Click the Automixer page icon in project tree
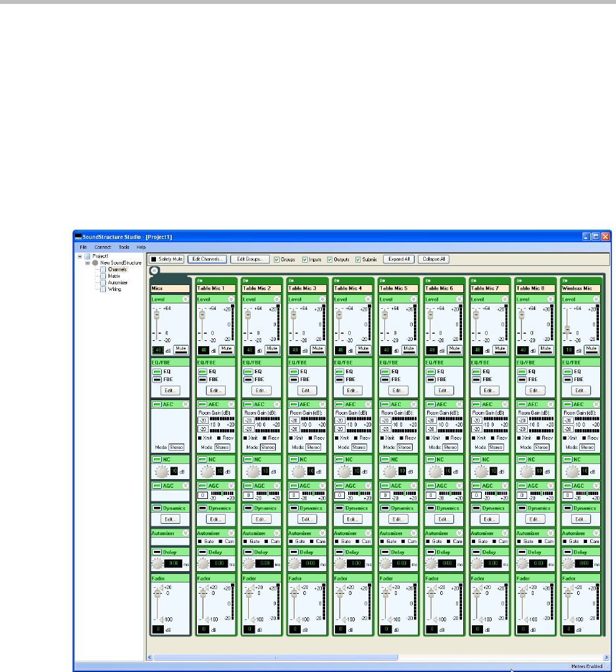616x672 pixels. point(103,282)
